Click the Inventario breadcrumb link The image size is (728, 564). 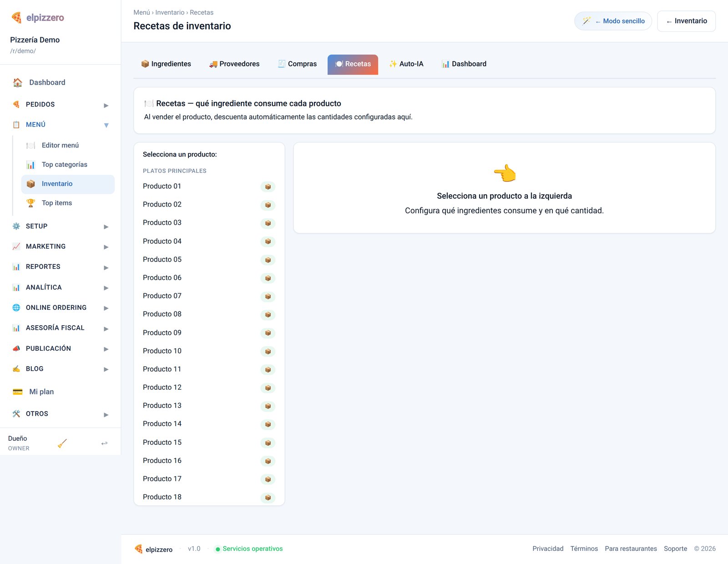170,13
